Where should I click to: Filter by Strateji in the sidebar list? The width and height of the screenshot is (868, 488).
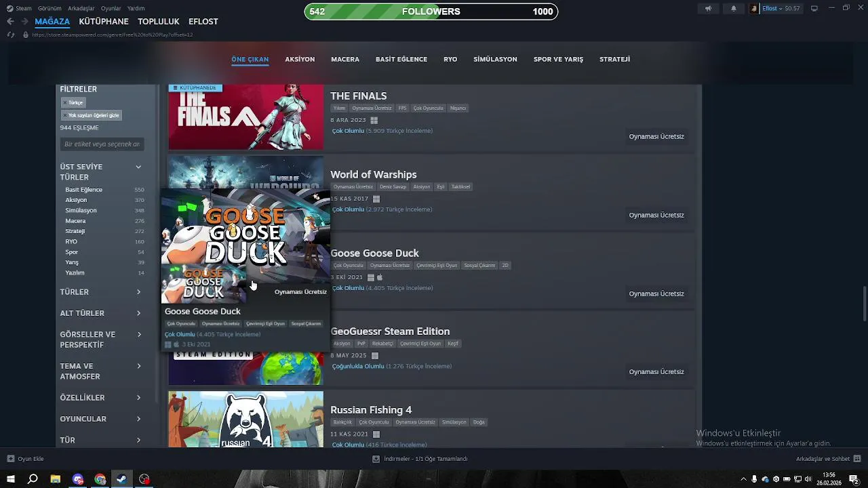coord(75,231)
